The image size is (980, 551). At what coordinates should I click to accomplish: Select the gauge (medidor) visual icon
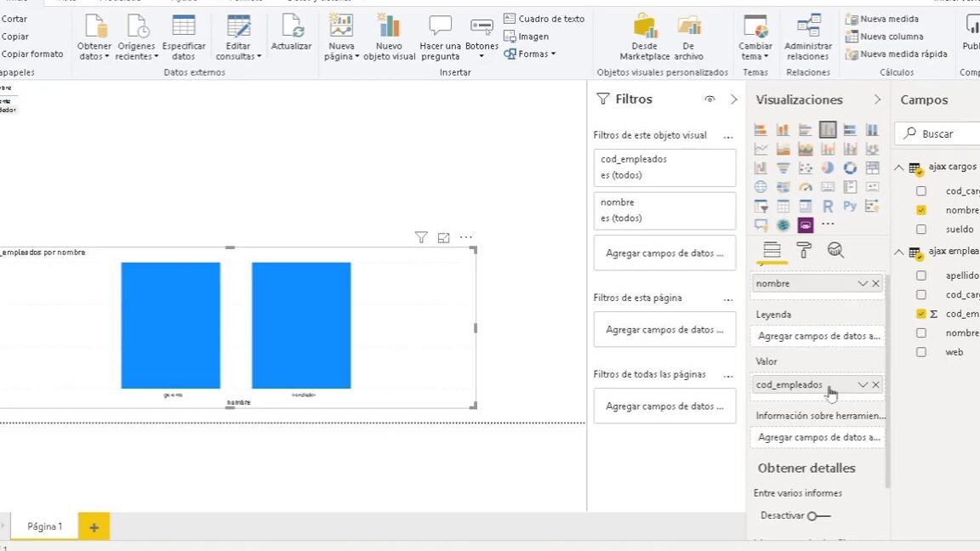pyautogui.click(x=806, y=186)
